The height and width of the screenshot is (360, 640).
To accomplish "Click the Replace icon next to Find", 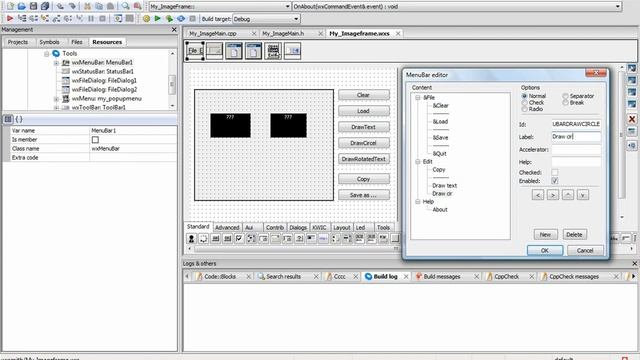I will click(x=137, y=6).
